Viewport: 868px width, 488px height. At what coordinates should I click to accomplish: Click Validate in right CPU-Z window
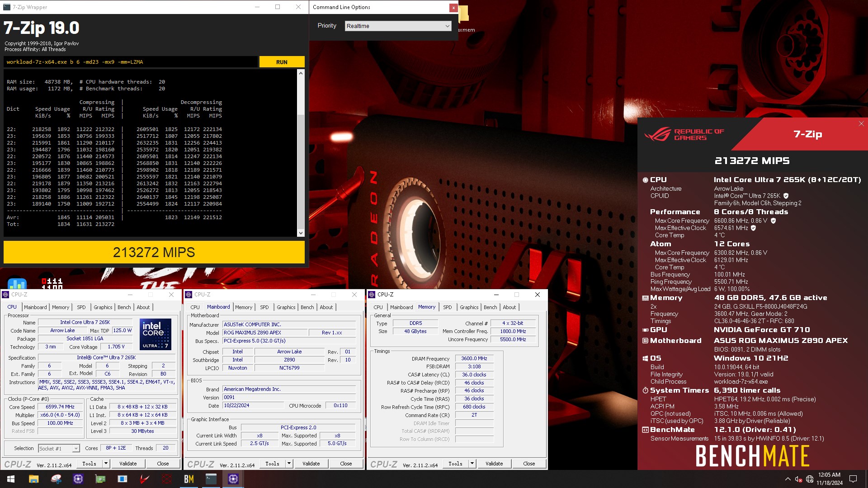494,464
